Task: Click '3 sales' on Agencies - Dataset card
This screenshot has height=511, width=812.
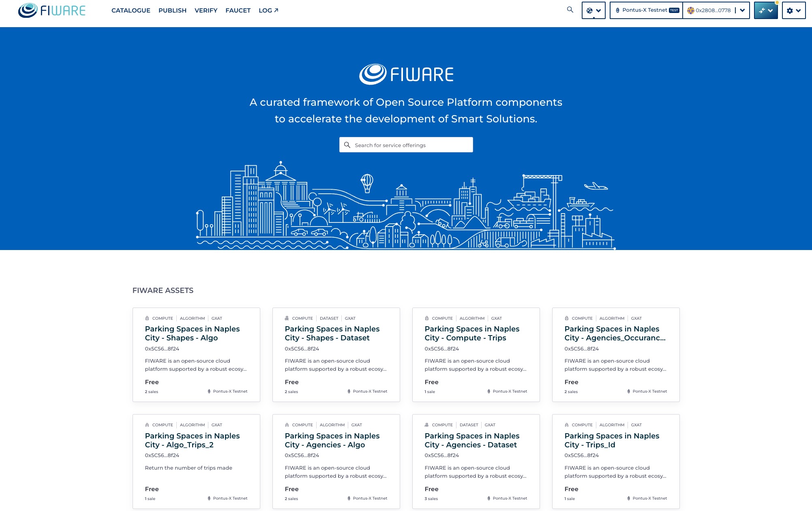Action: (431, 499)
